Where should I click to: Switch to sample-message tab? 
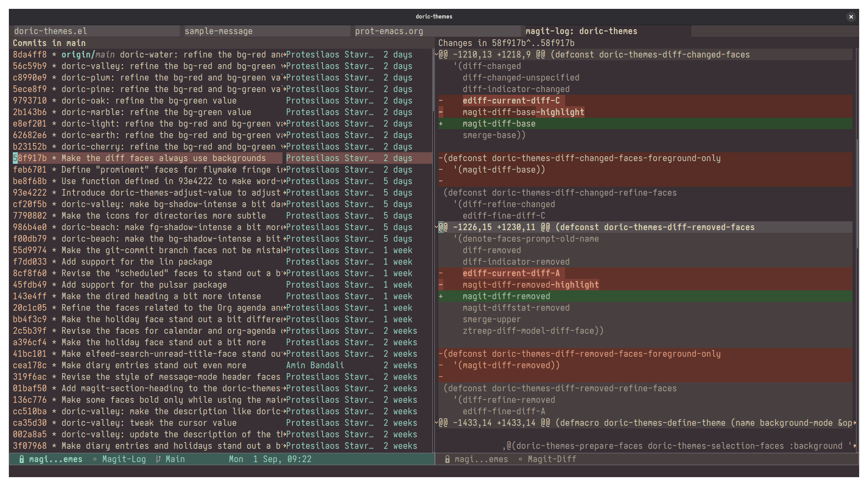point(265,31)
